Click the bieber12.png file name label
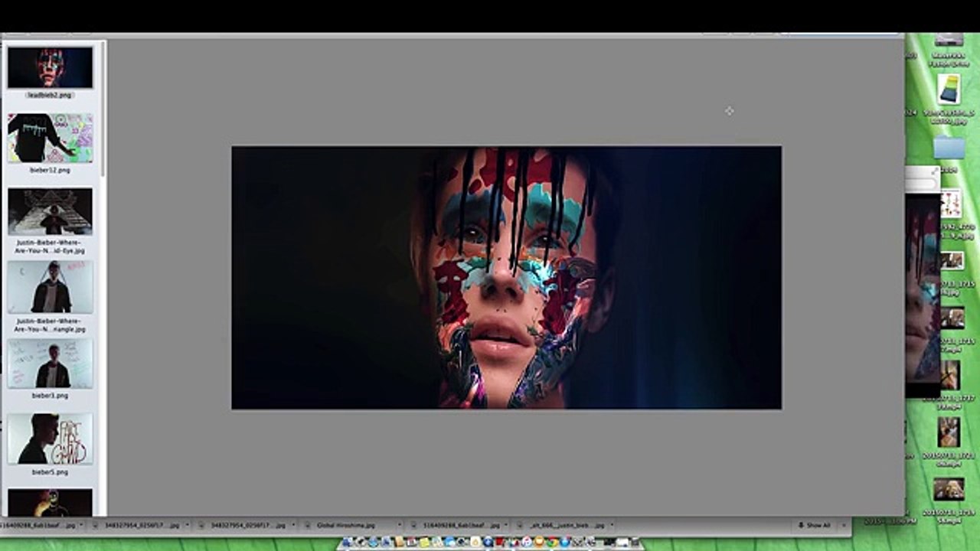The height and width of the screenshot is (551, 980). click(x=50, y=170)
